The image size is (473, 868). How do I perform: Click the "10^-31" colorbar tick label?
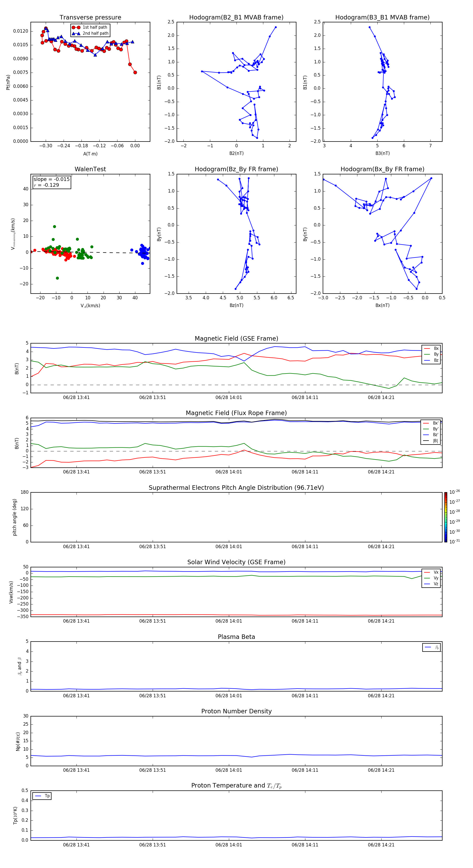455,542
